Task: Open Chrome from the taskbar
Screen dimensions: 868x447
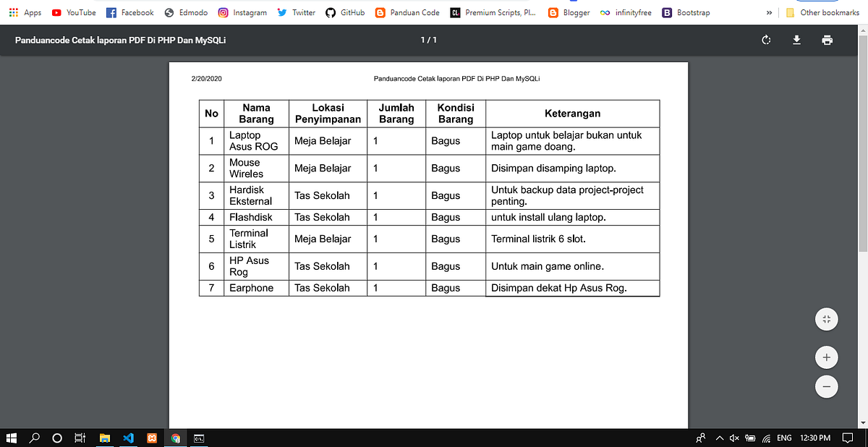Action: click(x=174, y=438)
